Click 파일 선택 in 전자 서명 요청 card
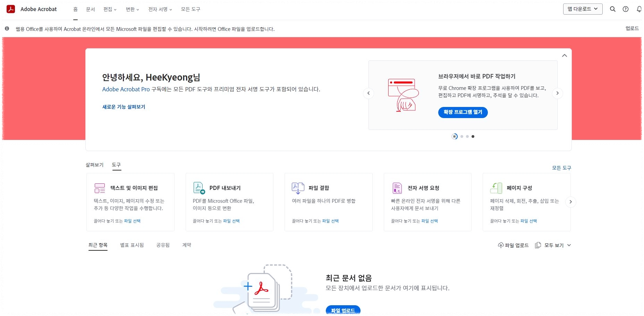 coord(430,221)
